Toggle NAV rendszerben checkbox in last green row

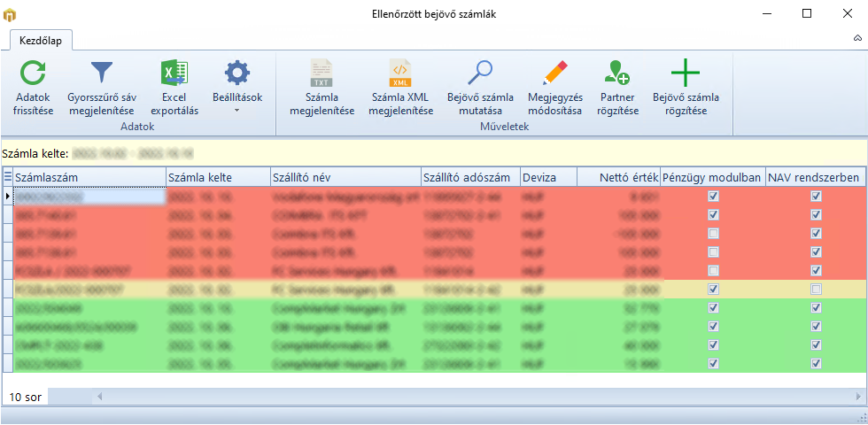pos(816,364)
